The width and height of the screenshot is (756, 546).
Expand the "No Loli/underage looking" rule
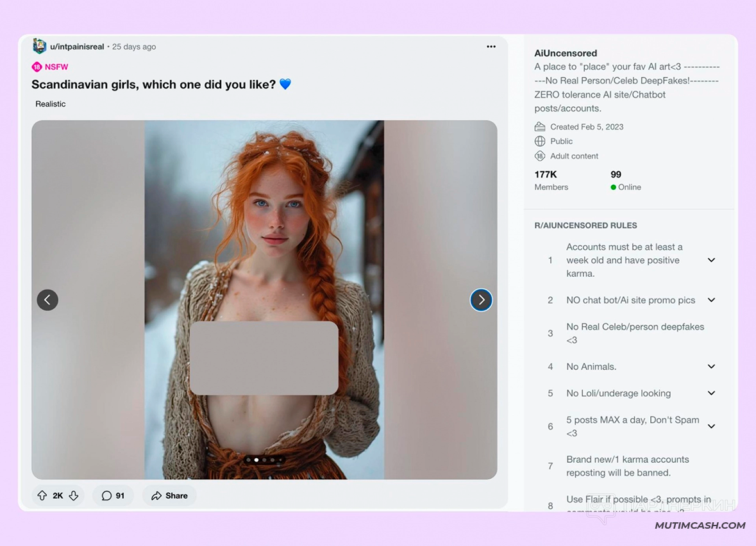(x=711, y=393)
